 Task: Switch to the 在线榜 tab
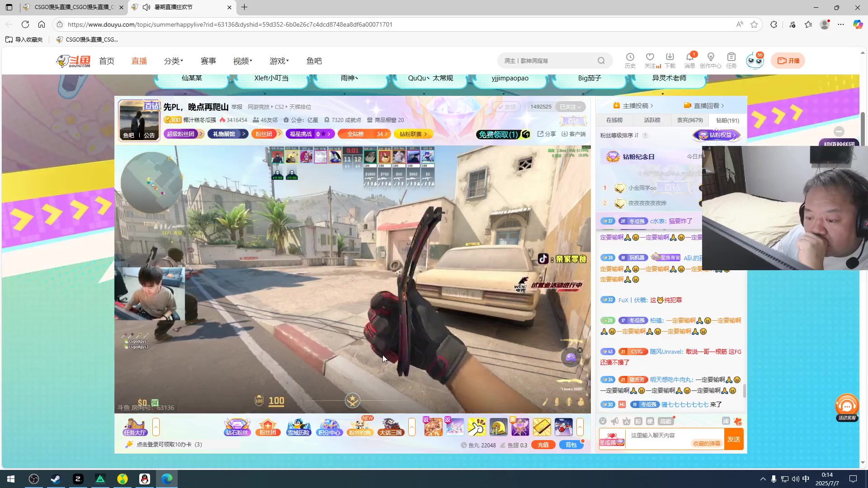pyautogui.click(x=614, y=120)
